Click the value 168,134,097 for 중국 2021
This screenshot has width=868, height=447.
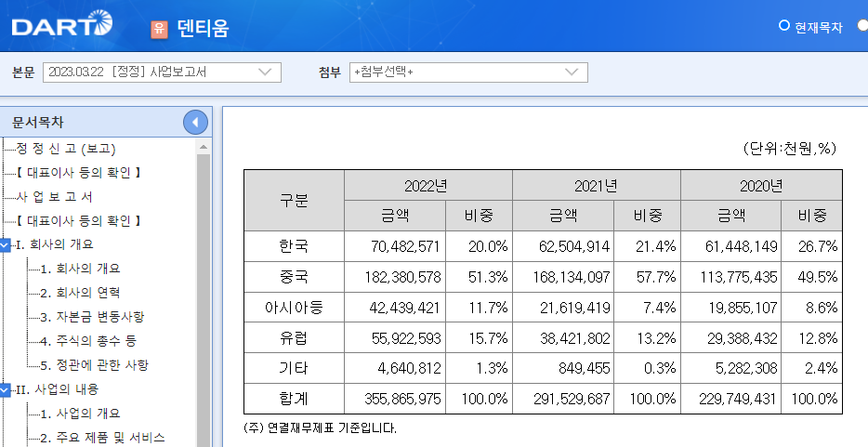pyautogui.click(x=572, y=277)
